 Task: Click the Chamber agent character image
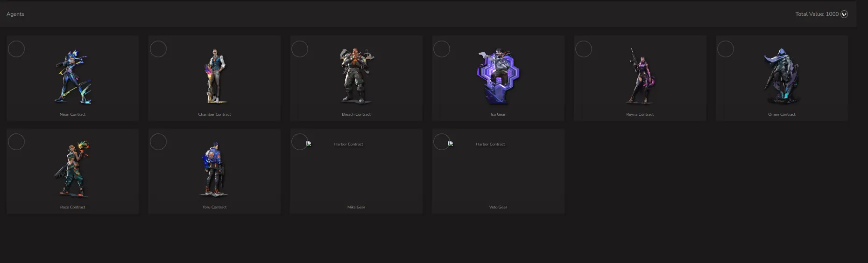point(214,76)
